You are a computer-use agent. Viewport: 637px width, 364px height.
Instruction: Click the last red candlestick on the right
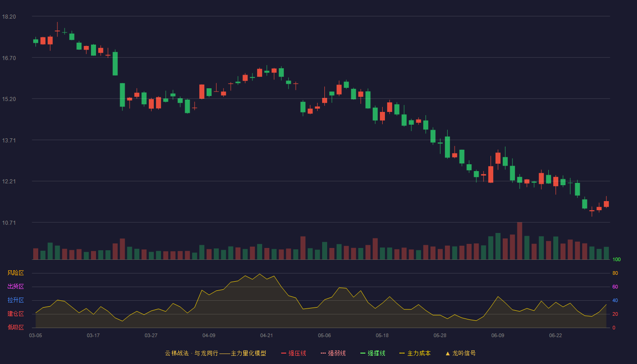[606, 204]
